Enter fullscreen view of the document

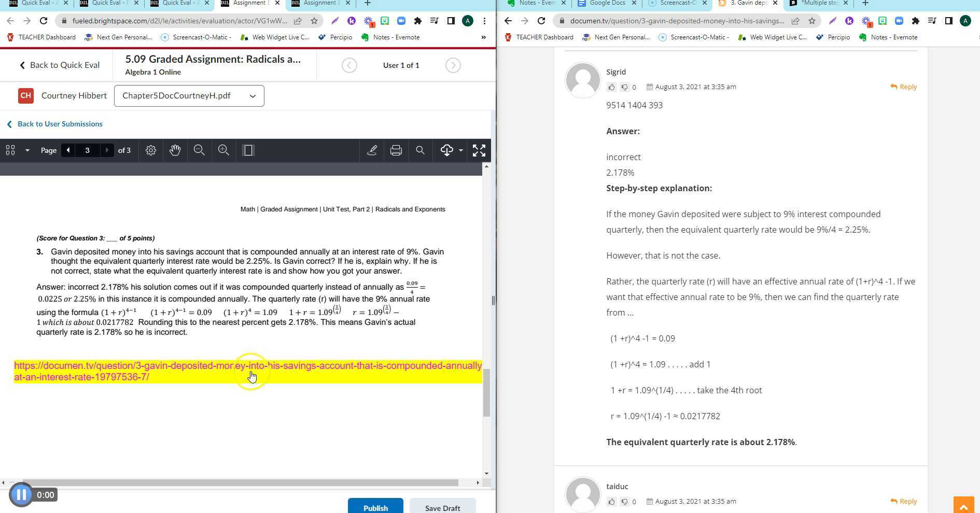click(479, 150)
